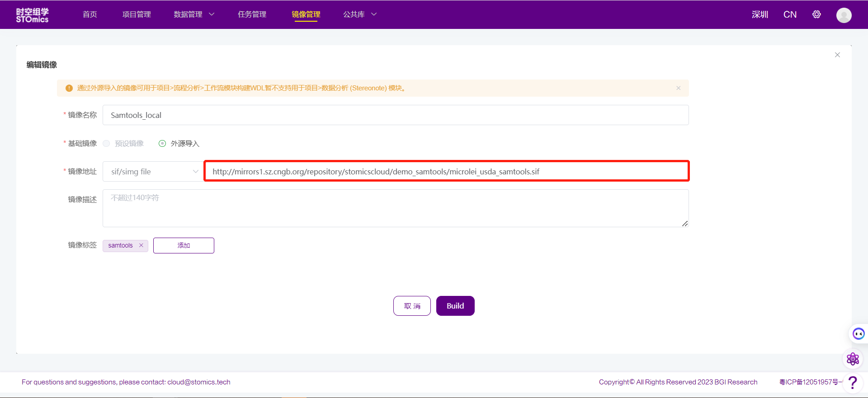Viewport: 868px width, 398px height.
Task: Click the user avatar icon
Action: click(844, 15)
